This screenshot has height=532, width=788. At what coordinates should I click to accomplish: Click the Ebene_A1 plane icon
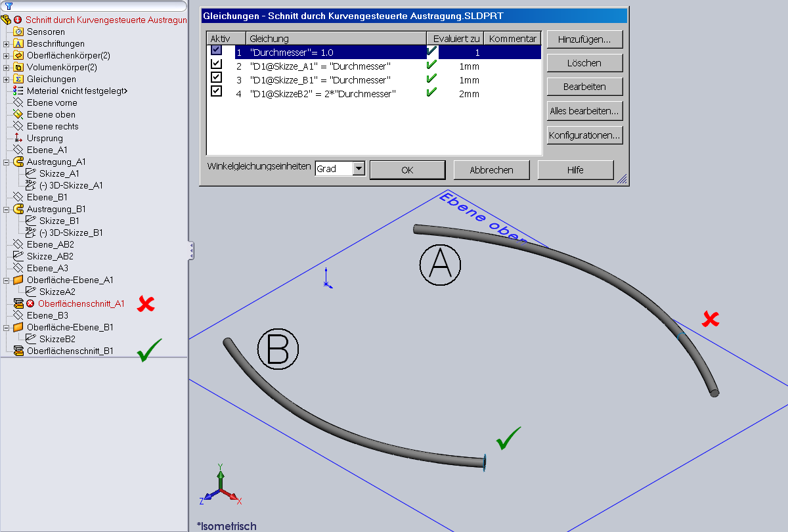(x=18, y=150)
